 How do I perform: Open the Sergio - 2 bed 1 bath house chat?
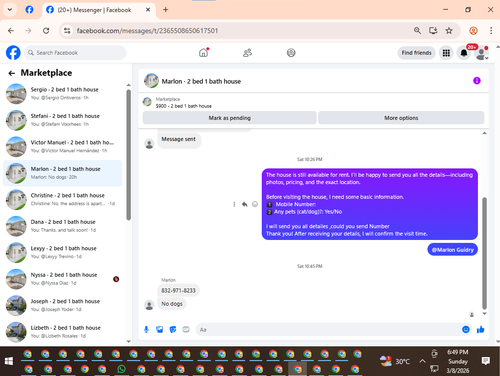(63, 94)
